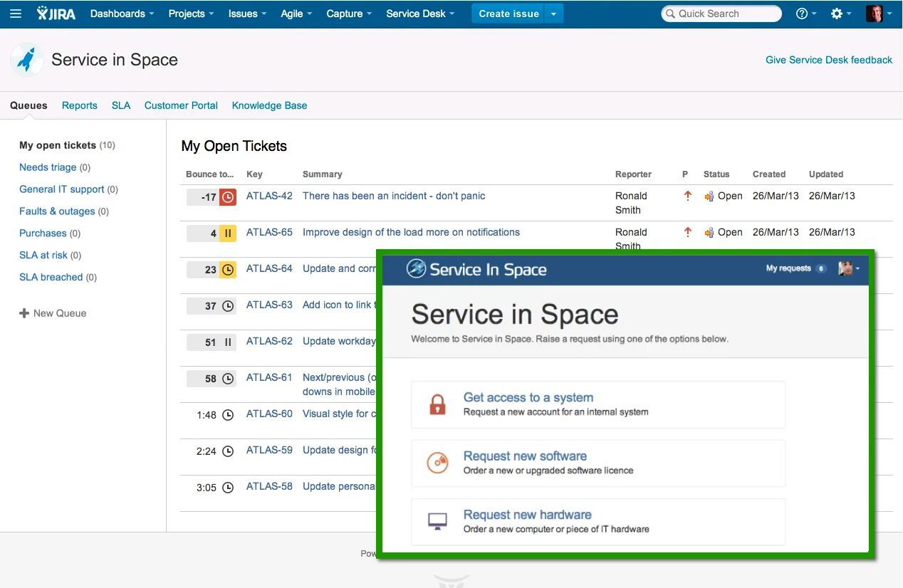Image resolution: width=903 pixels, height=588 pixels.
Task: Open the hamburger sidebar menu icon
Action: pos(16,14)
